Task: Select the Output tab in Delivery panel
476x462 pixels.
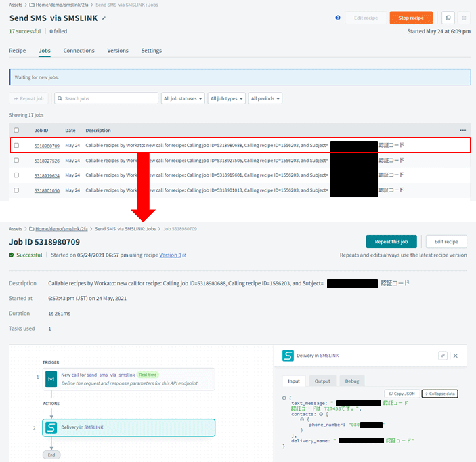Action: pyautogui.click(x=322, y=381)
